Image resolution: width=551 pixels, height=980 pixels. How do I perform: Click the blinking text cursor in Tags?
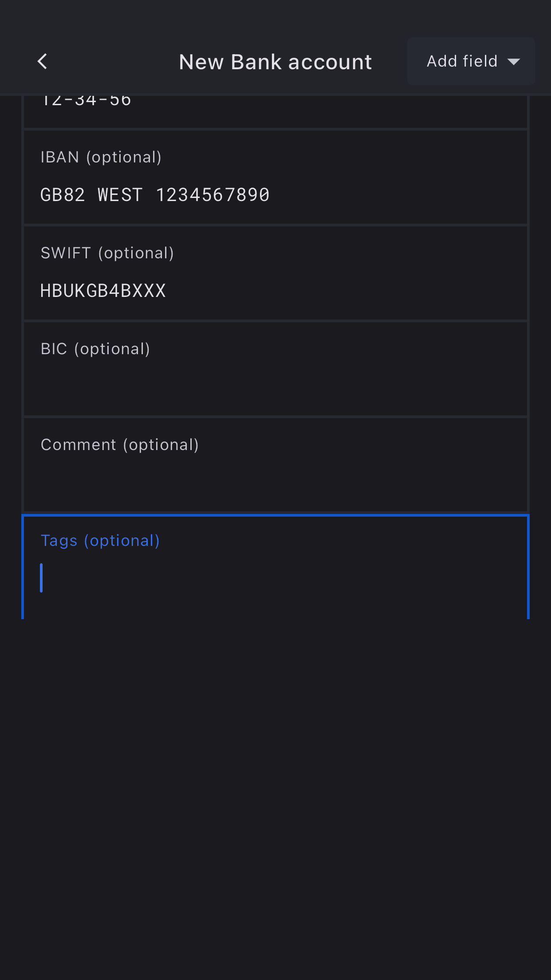pyautogui.click(x=41, y=578)
